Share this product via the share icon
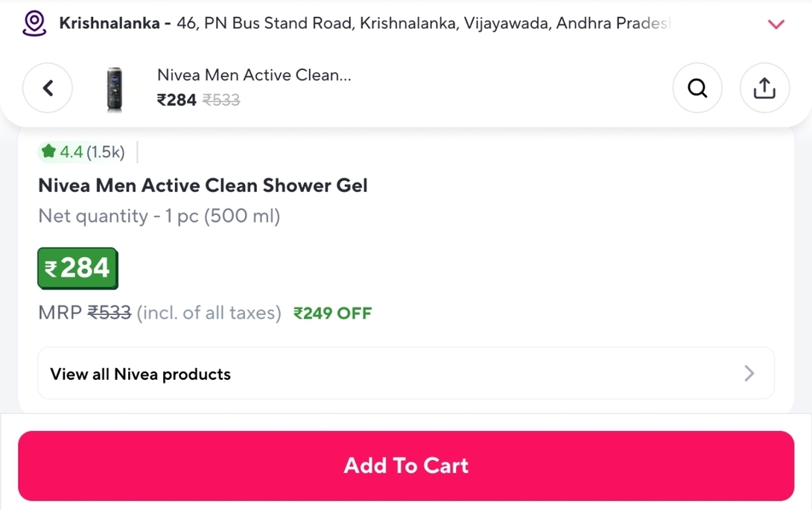 [764, 88]
